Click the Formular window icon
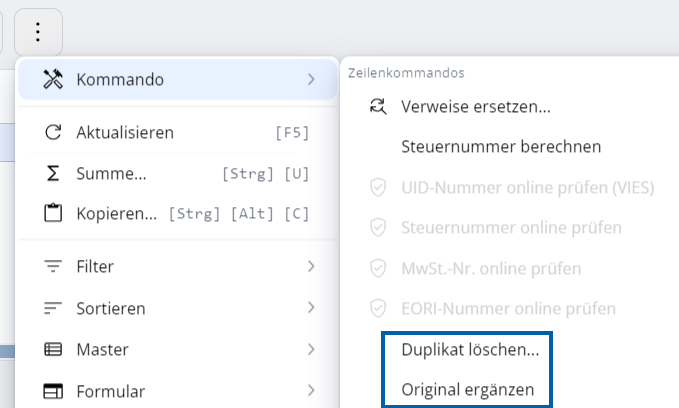679x408 pixels. pos(53,391)
